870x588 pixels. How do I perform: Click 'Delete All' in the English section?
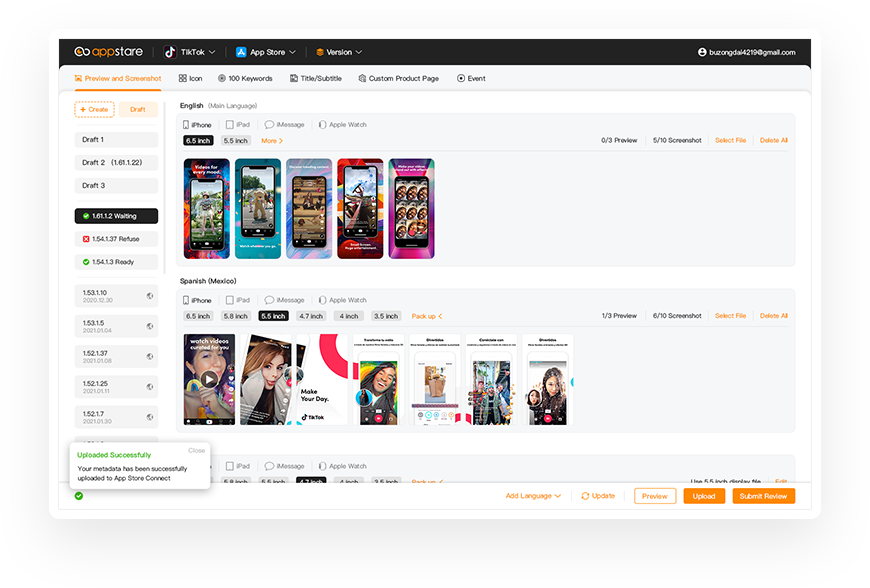773,140
